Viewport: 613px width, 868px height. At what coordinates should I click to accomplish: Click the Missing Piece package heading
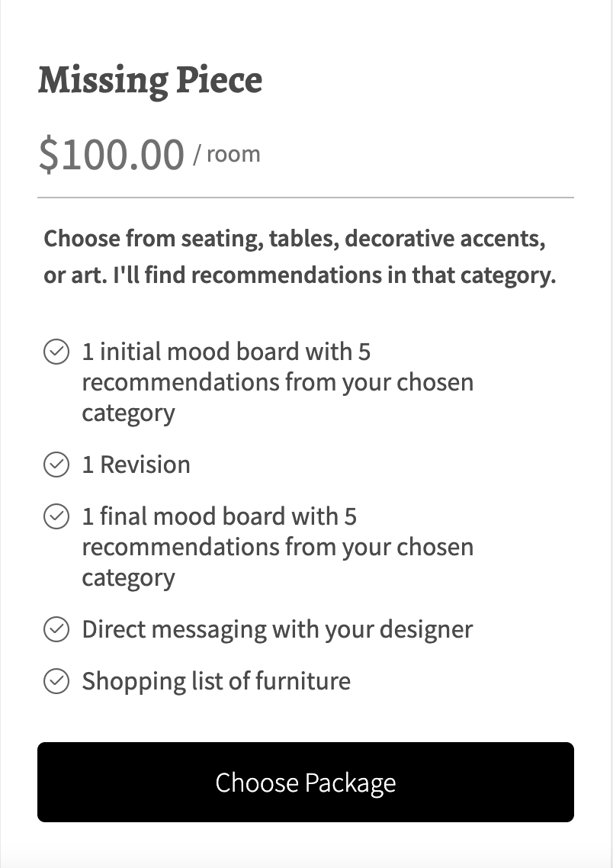(150, 80)
